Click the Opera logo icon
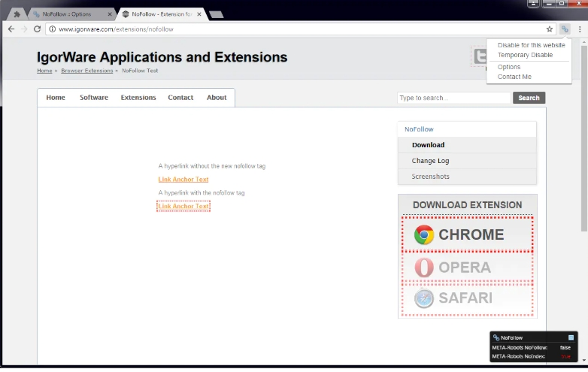 click(x=424, y=268)
